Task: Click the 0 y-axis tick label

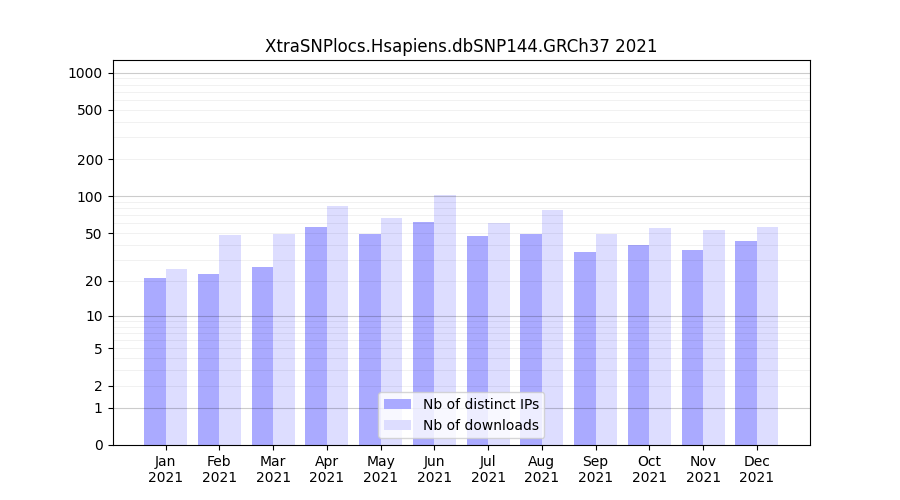Action: pos(98,445)
